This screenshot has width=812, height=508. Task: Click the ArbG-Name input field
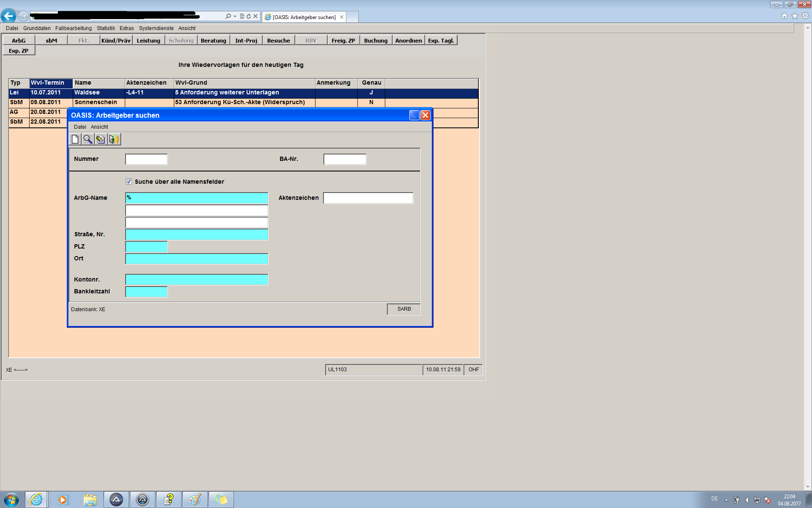[197, 198]
